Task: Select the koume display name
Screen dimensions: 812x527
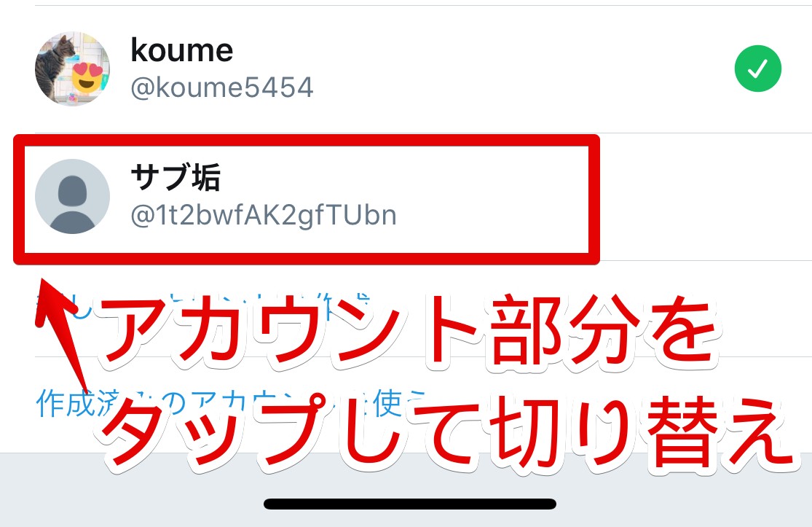Action: [182, 50]
